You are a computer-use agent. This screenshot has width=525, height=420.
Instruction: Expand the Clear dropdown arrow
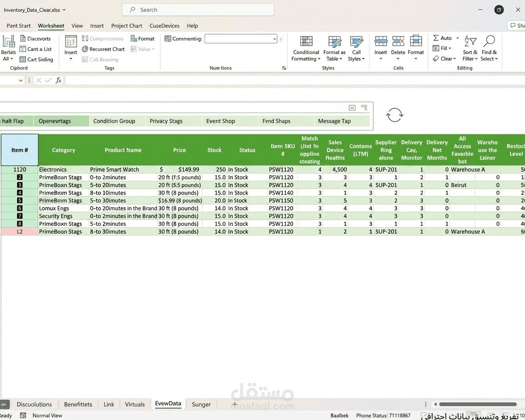pyautogui.click(x=454, y=59)
